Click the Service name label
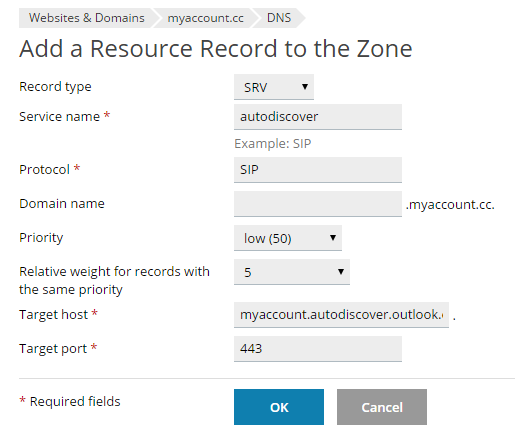 click(60, 117)
